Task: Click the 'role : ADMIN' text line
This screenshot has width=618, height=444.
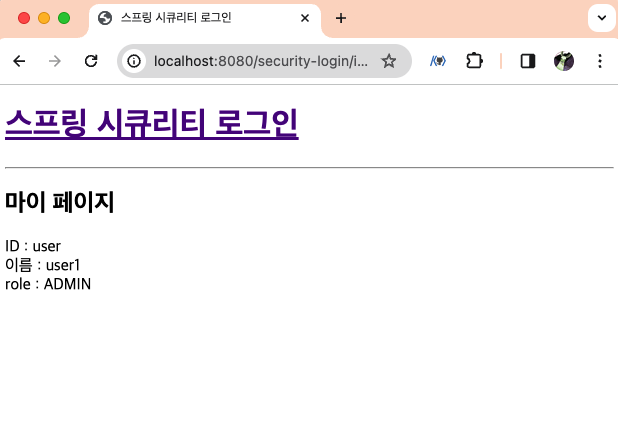Action: (48, 284)
